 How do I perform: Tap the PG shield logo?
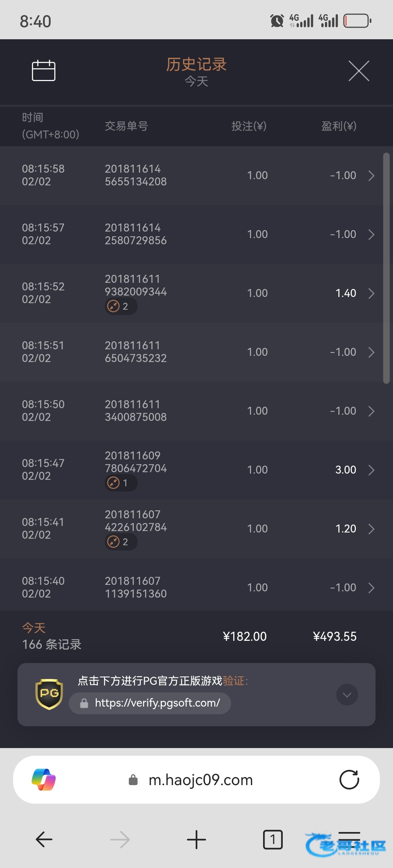49,694
